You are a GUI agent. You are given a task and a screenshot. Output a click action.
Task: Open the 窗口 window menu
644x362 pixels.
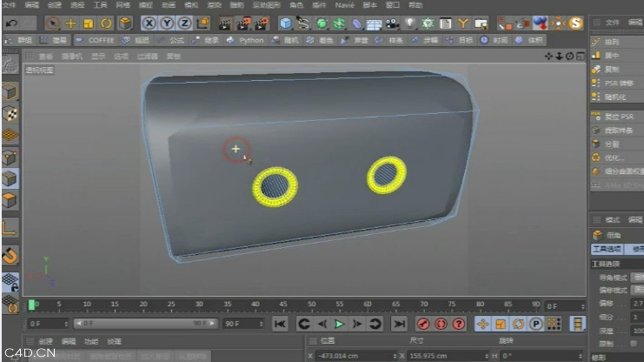click(x=393, y=5)
